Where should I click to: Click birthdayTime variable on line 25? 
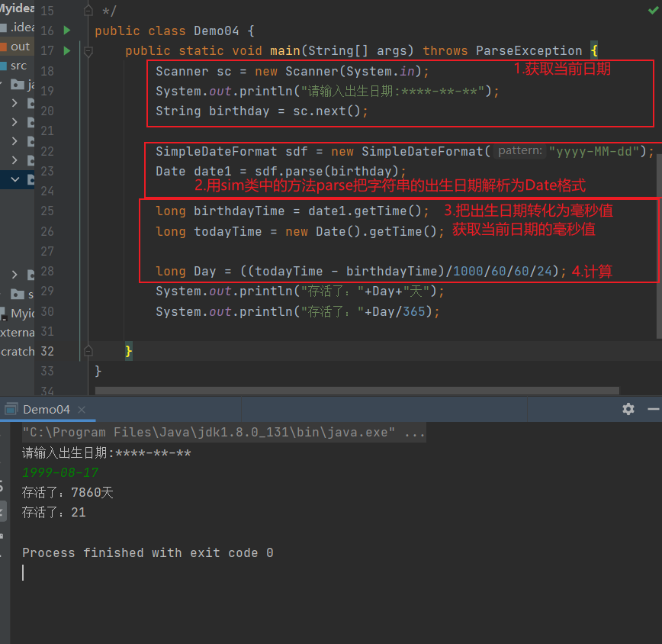click(239, 211)
